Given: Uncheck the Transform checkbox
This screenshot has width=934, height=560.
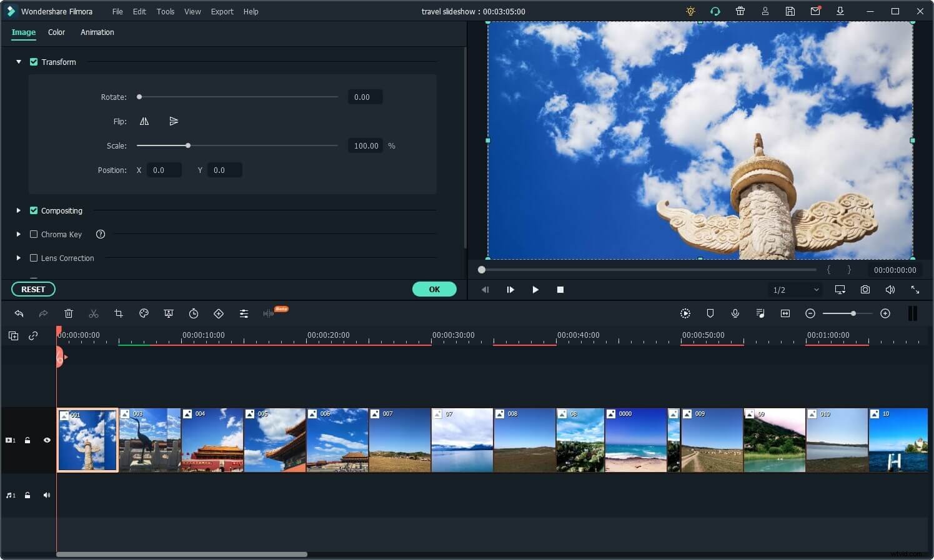Looking at the screenshot, I should 34,62.
